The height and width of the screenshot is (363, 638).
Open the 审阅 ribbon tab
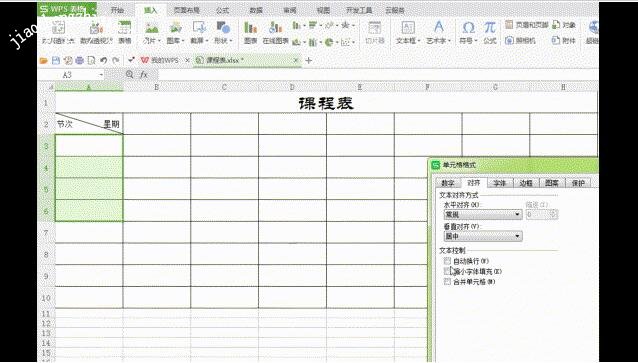290,11
